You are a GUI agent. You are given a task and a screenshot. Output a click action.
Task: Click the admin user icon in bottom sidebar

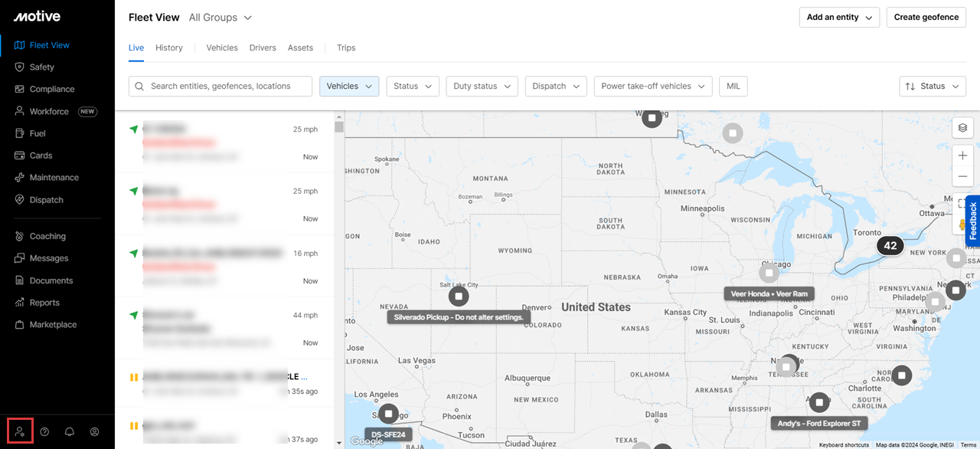(20, 431)
